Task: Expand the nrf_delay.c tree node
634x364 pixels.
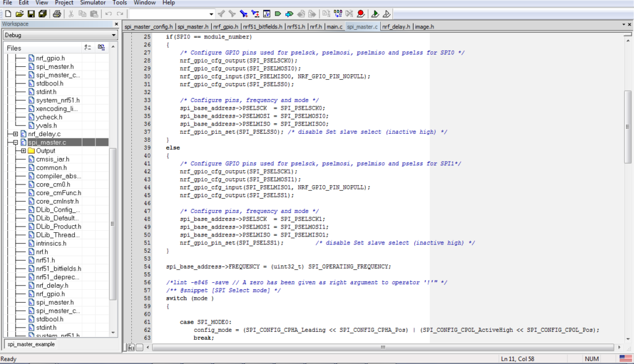Action: [15, 134]
